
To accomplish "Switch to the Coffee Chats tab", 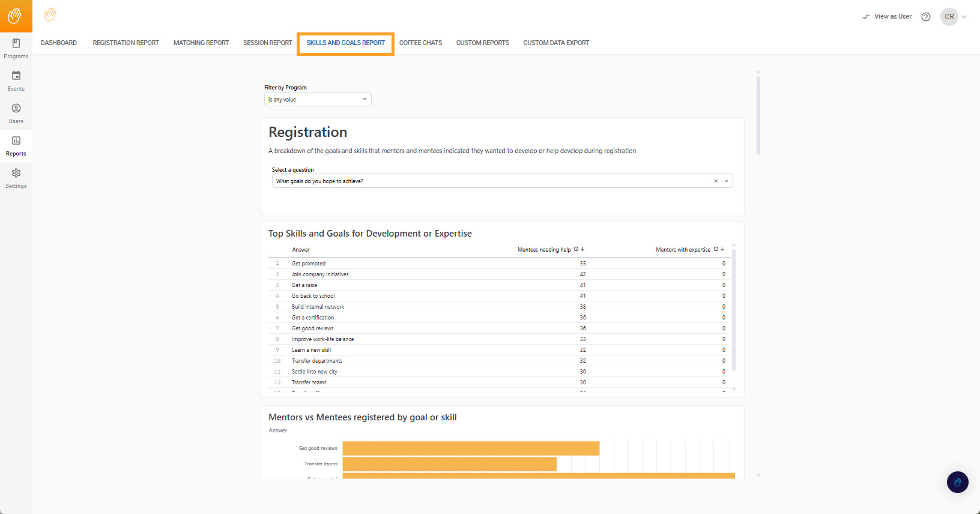I will pyautogui.click(x=420, y=43).
